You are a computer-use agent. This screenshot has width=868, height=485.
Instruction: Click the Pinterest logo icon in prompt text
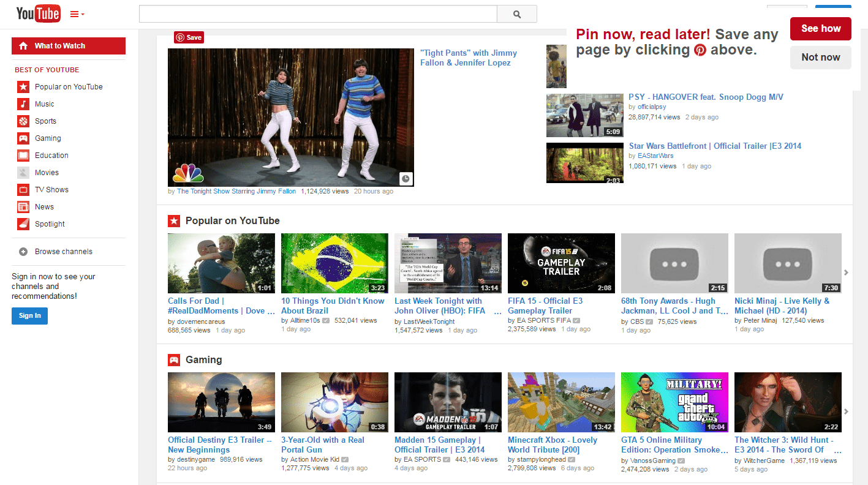700,51
